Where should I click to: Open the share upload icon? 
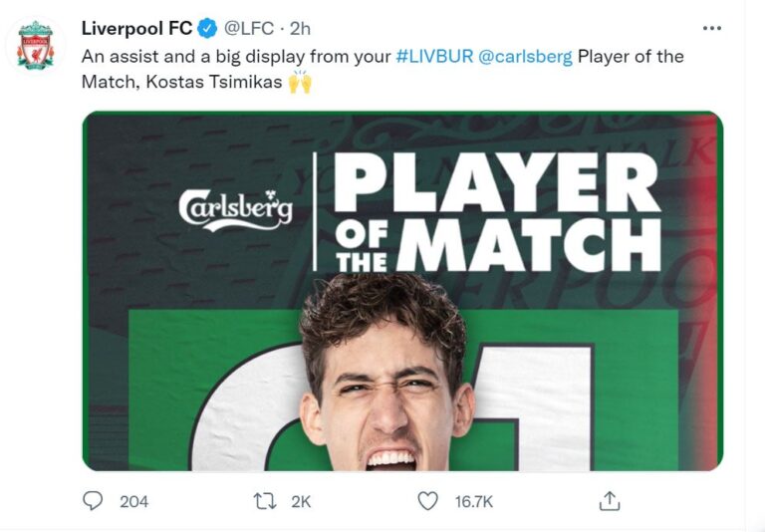[612, 501]
